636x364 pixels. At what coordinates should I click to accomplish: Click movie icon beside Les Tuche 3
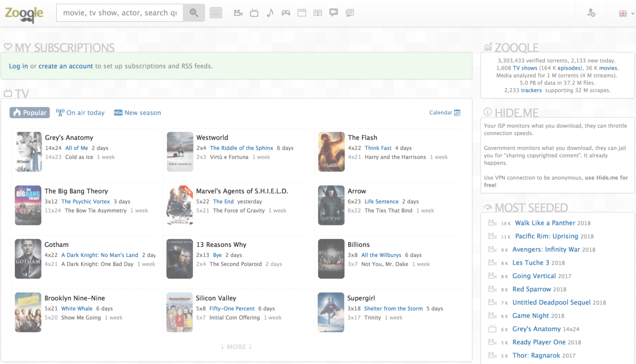[492, 263]
